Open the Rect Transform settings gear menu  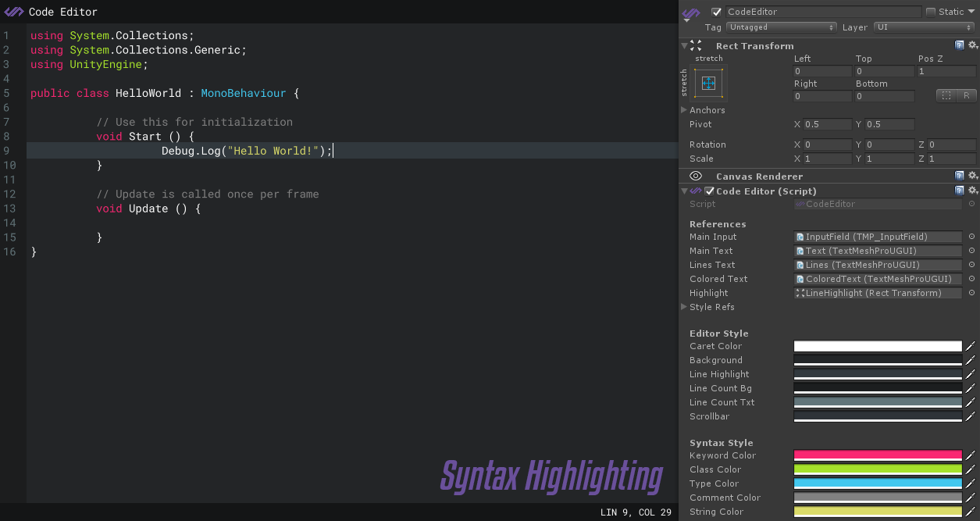click(x=971, y=46)
